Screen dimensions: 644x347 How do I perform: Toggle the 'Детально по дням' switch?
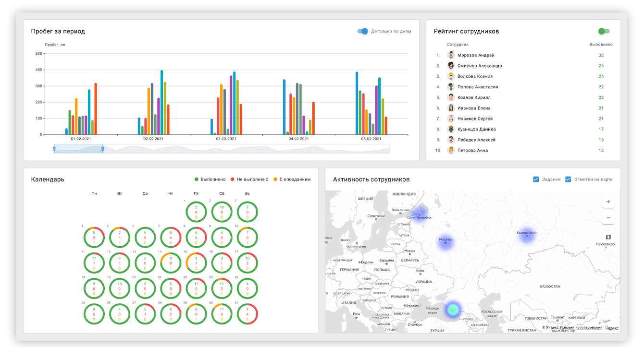362,31
